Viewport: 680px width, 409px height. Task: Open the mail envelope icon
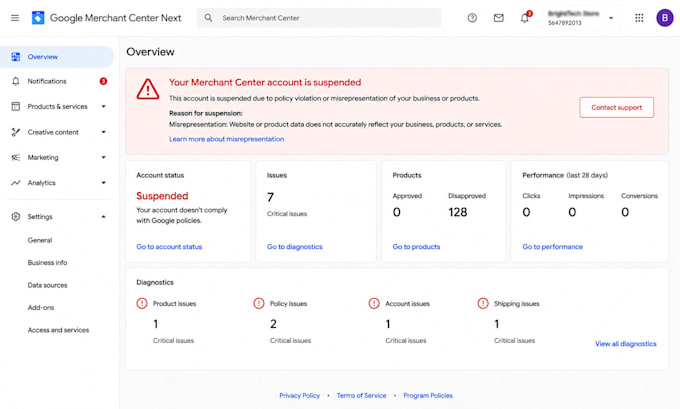coord(499,18)
